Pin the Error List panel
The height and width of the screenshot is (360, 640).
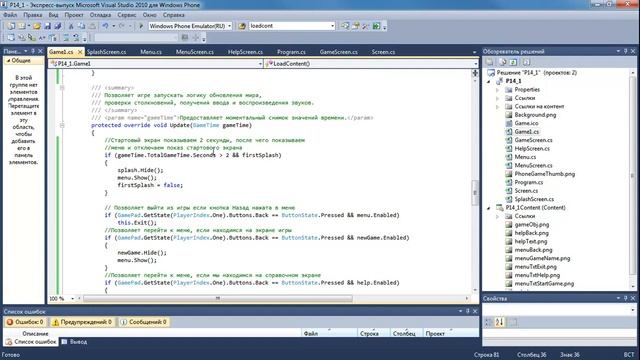[468, 311]
